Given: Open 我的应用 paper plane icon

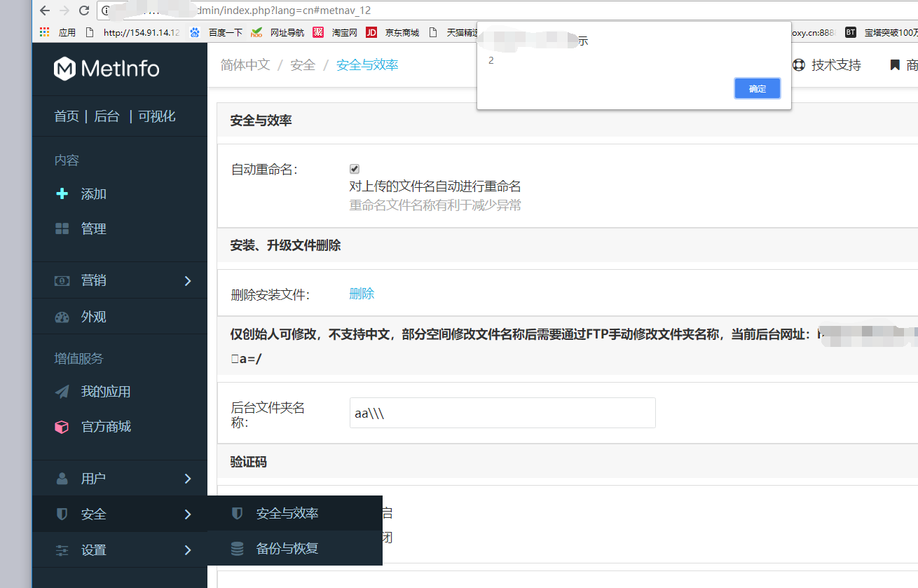Looking at the screenshot, I should click(62, 392).
